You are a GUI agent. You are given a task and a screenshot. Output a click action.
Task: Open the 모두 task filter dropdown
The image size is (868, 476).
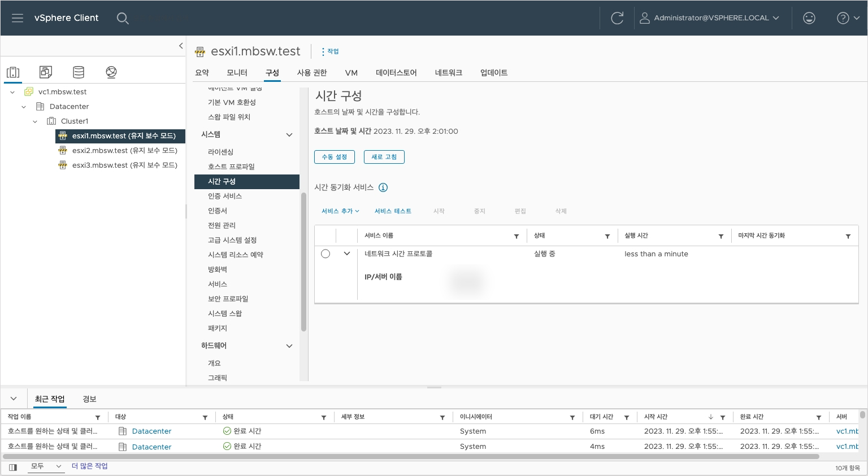[x=46, y=466]
